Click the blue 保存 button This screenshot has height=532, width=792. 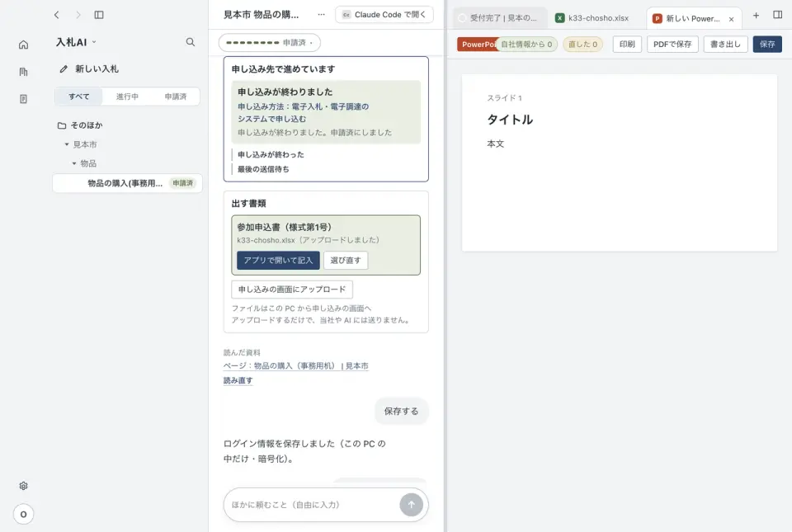[x=767, y=45]
